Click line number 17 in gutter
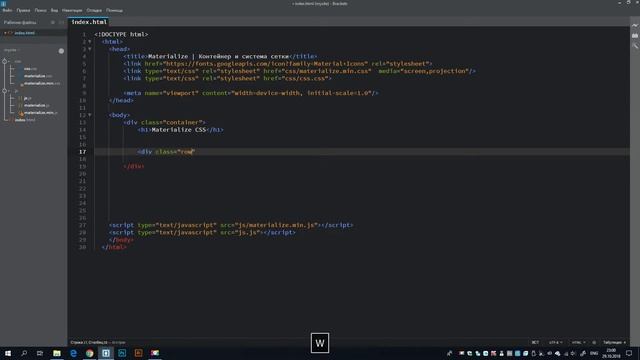 click(x=82, y=152)
